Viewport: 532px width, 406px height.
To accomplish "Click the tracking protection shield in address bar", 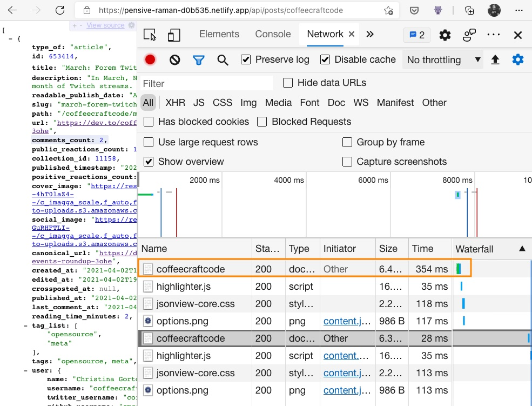I will (x=414, y=10).
